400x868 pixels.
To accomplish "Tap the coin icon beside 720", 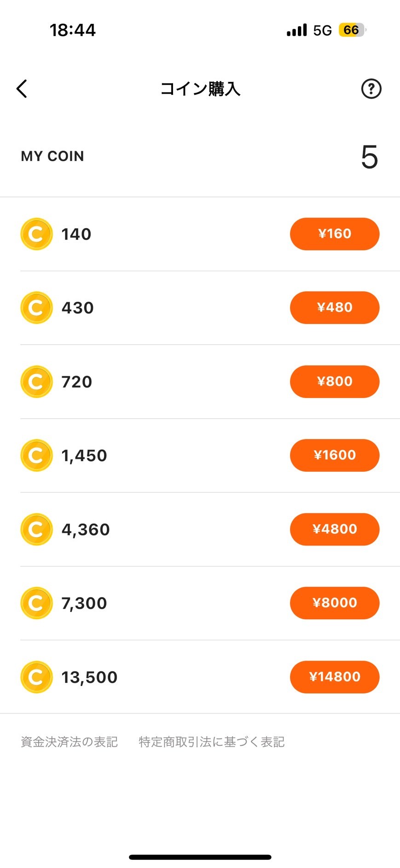I will 36,381.
